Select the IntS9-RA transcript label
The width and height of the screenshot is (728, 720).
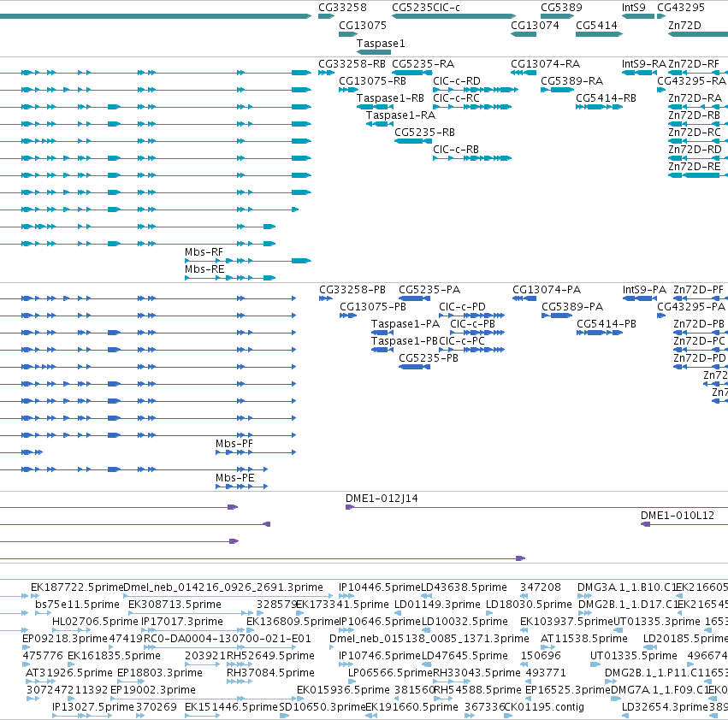pyautogui.click(x=644, y=63)
